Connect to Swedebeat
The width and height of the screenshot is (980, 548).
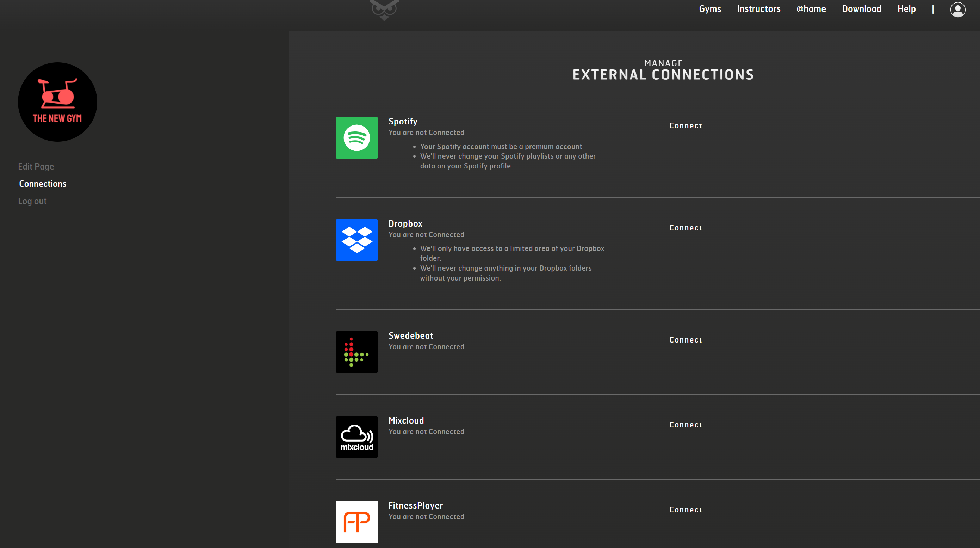tap(685, 340)
